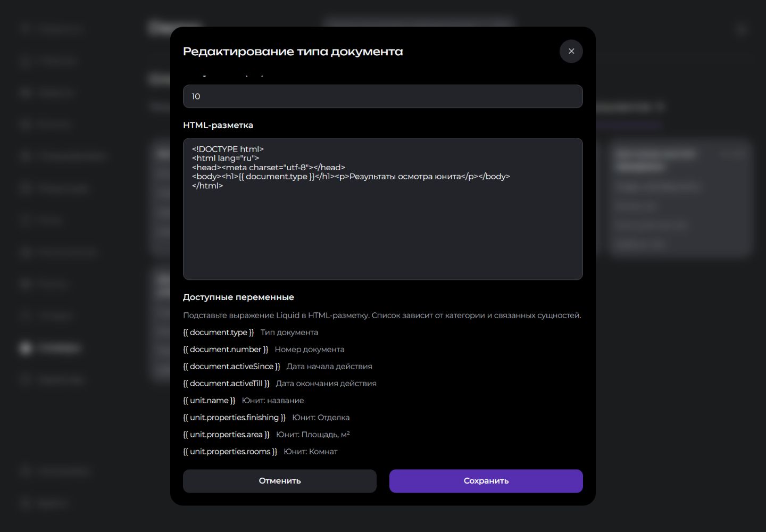The width and height of the screenshot is (766, 532).
Task: Click the HTML-разметка label
Action: coord(218,126)
